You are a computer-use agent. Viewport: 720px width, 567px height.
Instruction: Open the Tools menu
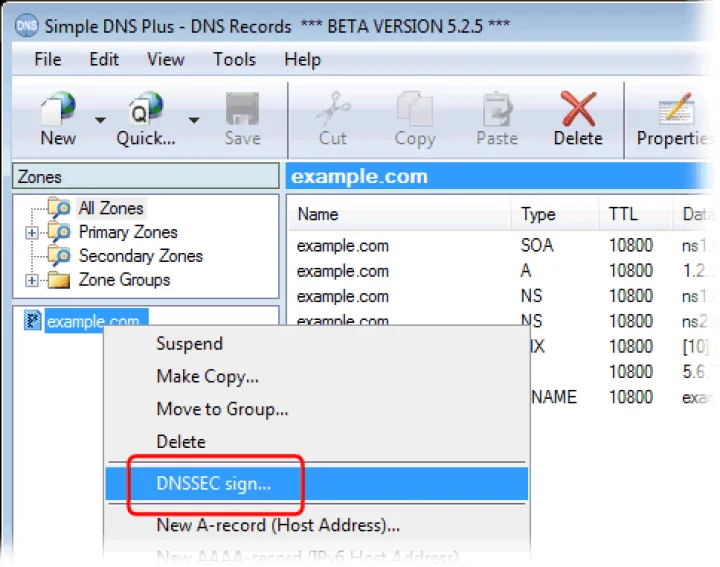pyautogui.click(x=234, y=59)
